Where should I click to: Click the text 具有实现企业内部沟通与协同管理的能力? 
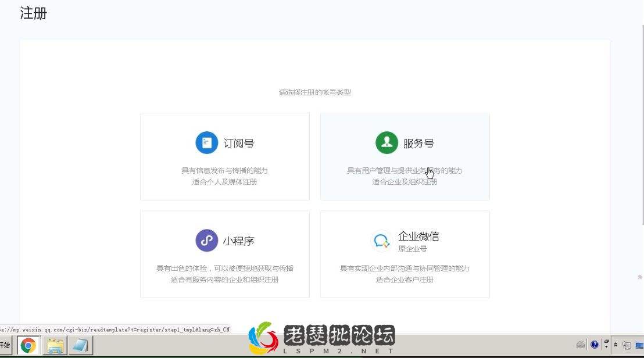[x=405, y=268]
